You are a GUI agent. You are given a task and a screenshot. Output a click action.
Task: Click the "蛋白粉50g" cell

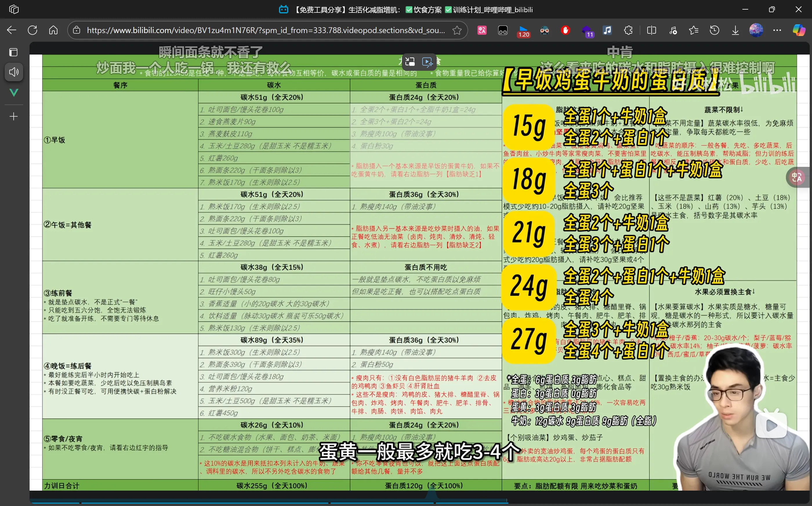(x=426, y=364)
